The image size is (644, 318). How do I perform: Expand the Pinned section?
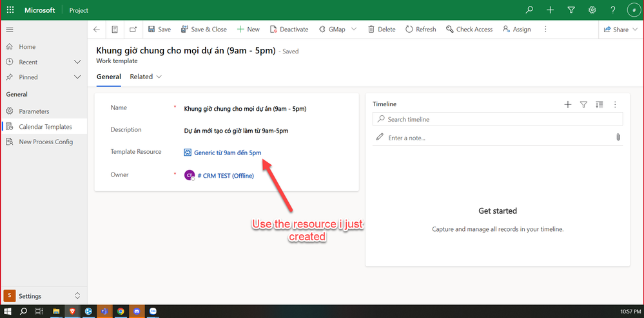coord(77,77)
